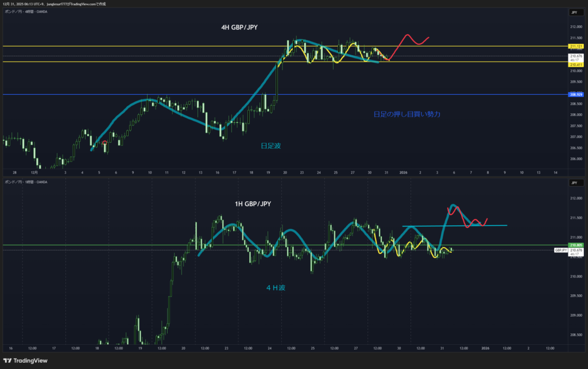The image size is (588, 369).
Task: Select the '4H波' text label
Action: (x=275, y=286)
